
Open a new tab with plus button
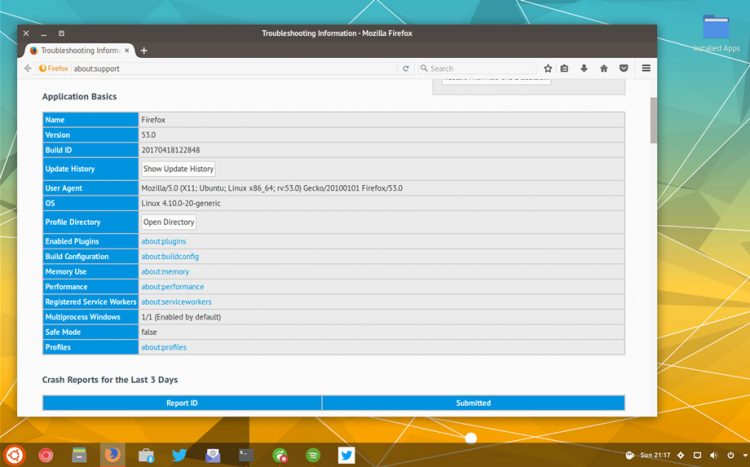[144, 50]
